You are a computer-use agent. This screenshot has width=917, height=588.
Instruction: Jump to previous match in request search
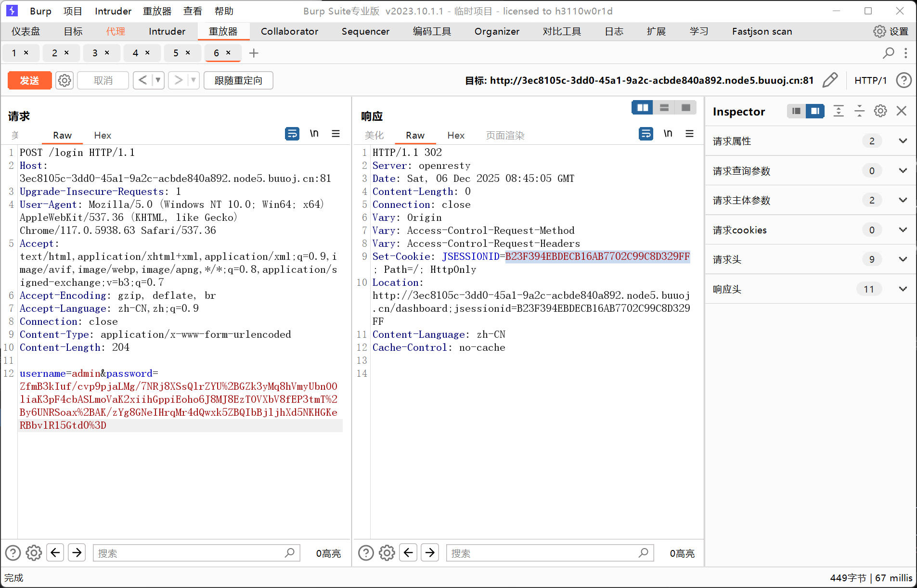click(55, 553)
